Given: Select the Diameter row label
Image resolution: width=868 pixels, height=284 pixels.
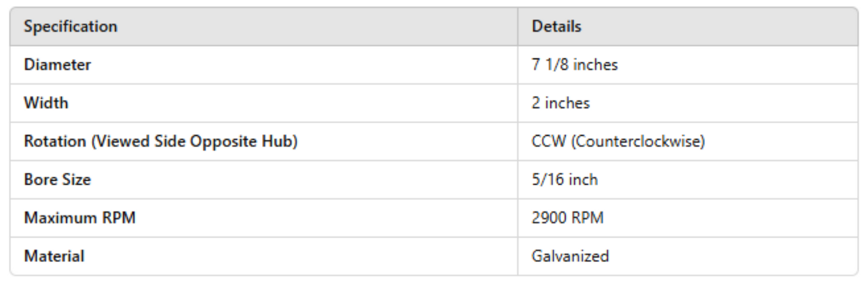Looking at the screenshot, I should pyautogui.click(x=57, y=65).
